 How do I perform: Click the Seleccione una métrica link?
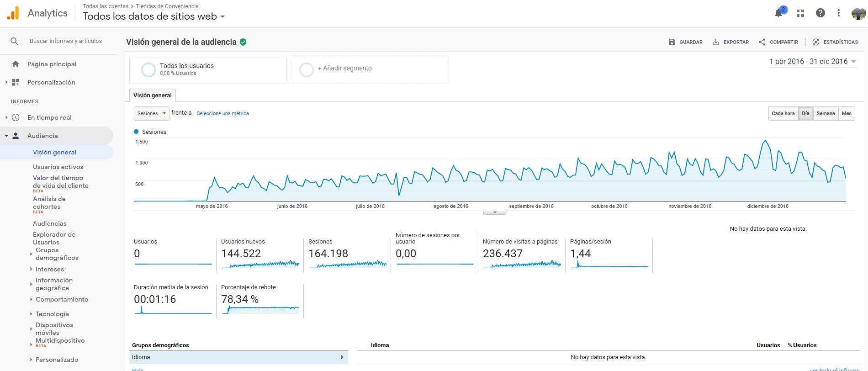point(223,113)
